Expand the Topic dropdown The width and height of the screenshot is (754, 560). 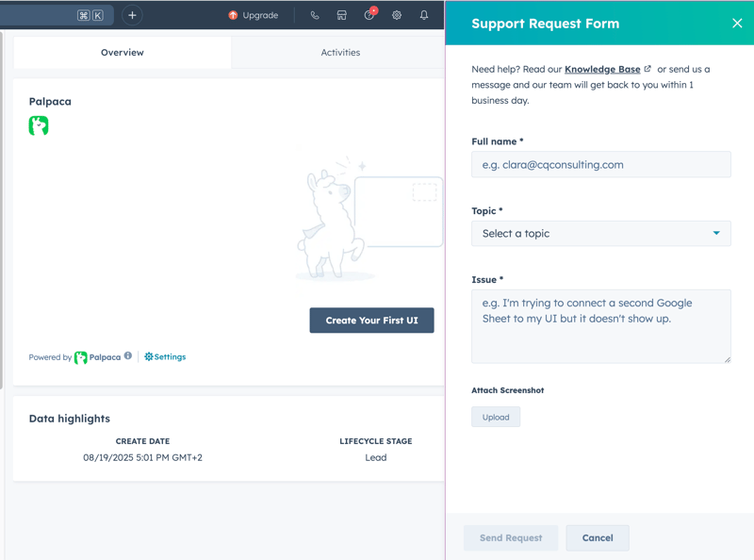(600, 233)
